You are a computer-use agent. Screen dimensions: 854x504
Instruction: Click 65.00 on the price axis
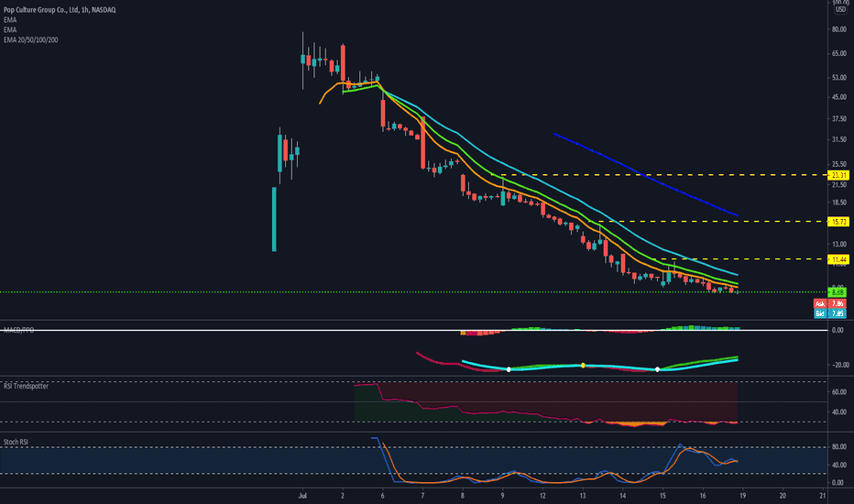[838, 53]
